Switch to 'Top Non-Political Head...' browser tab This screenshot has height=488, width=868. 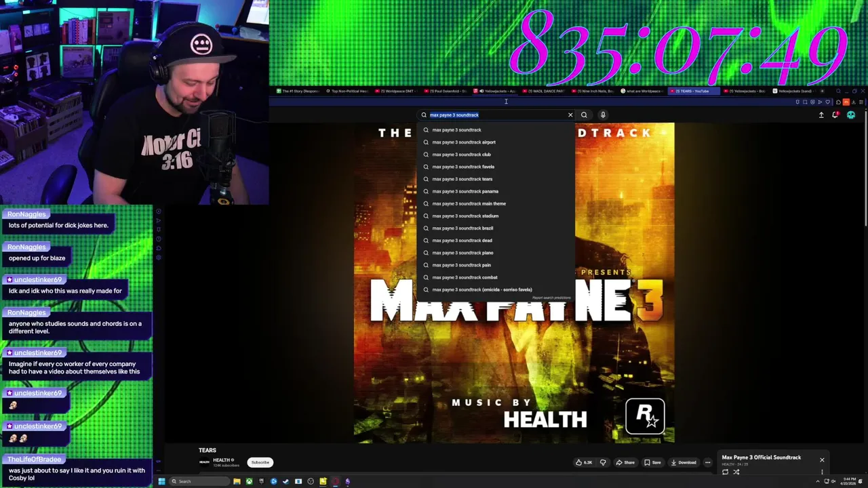pyautogui.click(x=347, y=91)
